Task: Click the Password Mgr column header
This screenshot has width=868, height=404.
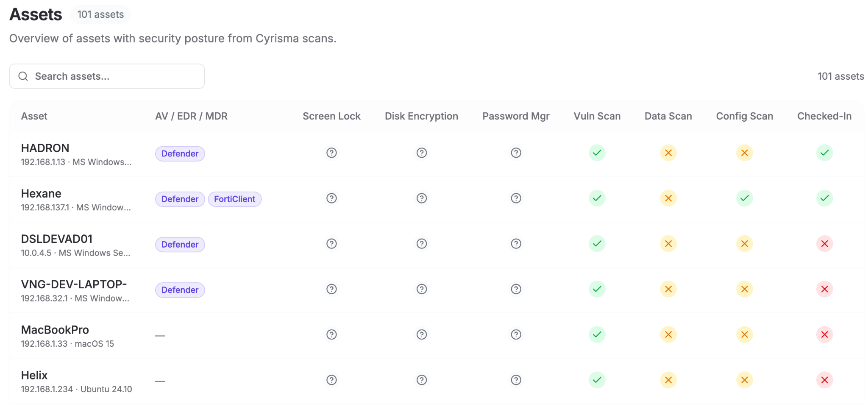Action: pyautogui.click(x=516, y=116)
